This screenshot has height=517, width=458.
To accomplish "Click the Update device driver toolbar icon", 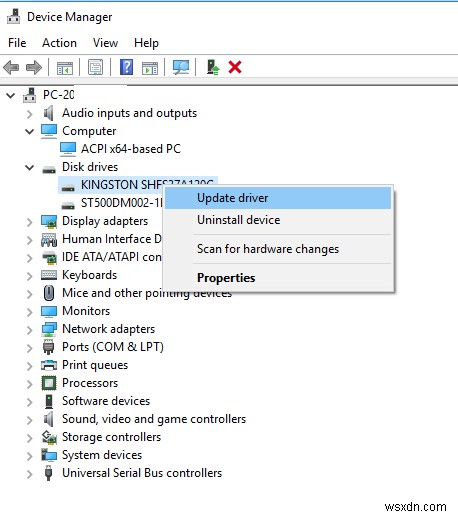I will point(213,67).
